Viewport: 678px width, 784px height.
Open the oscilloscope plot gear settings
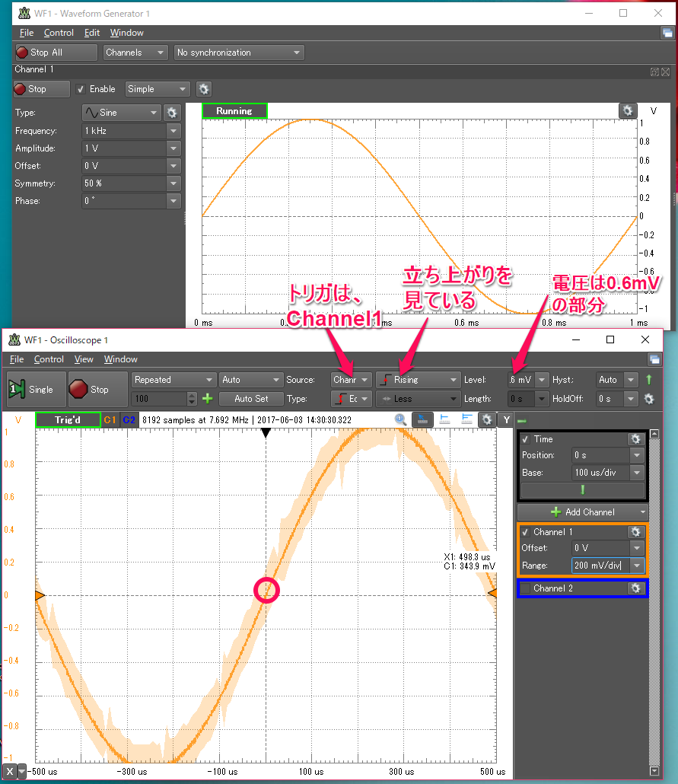click(x=485, y=419)
